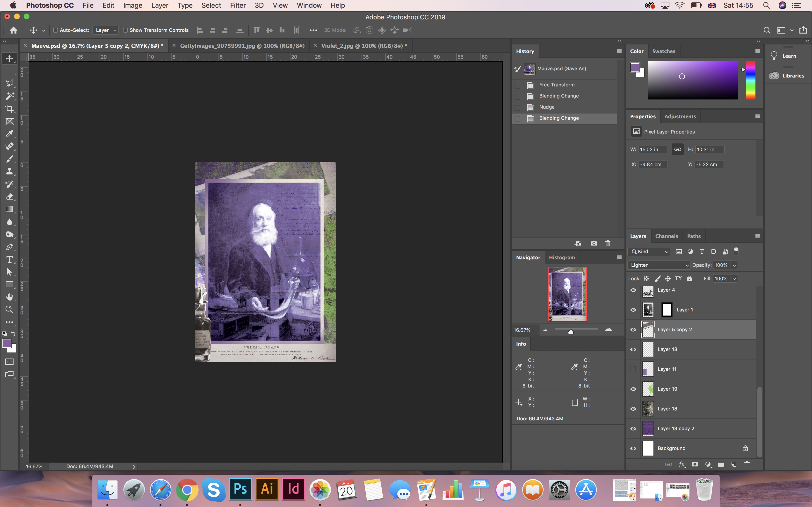This screenshot has height=507, width=812.
Task: Create new snapshot in History panel
Action: (x=594, y=243)
